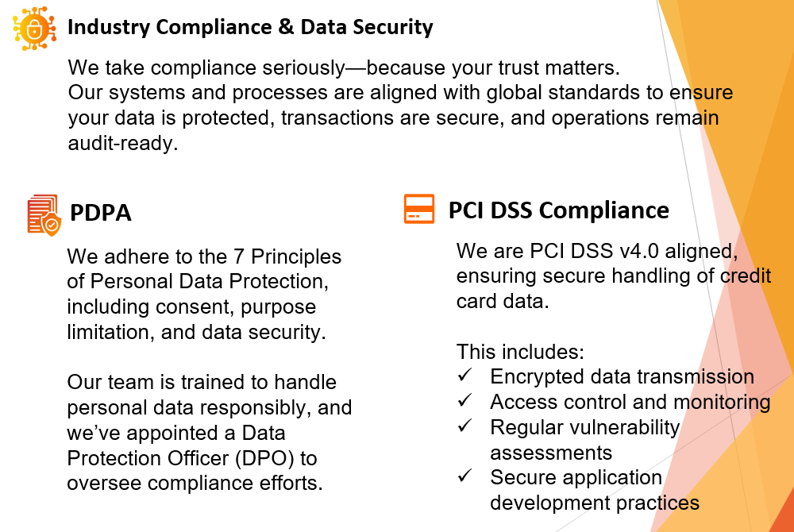
Task: Select the 'Access control and monitoring' bullet text
Action: pyautogui.click(x=630, y=402)
